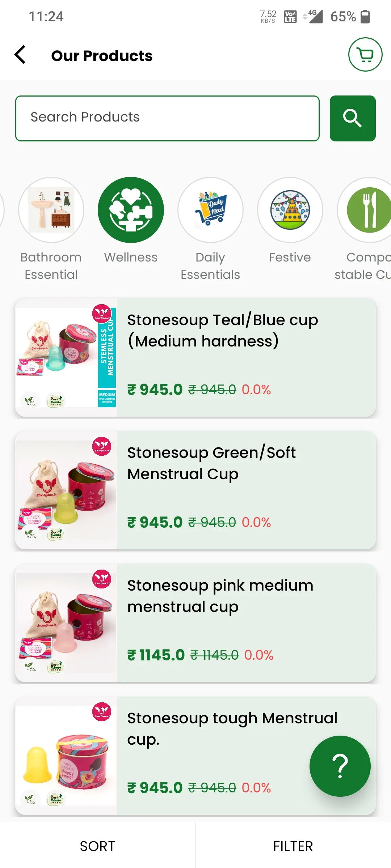
Task: Go back using the back arrow
Action: click(x=20, y=55)
